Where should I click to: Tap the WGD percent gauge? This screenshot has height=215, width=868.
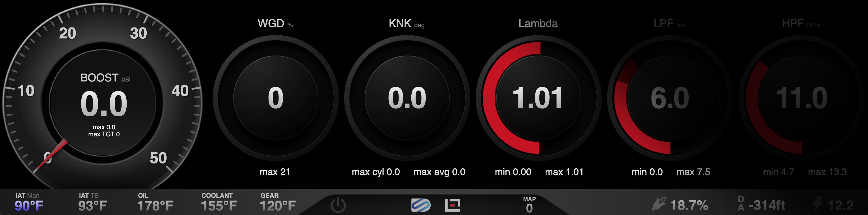pyautogui.click(x=275, y=98)
